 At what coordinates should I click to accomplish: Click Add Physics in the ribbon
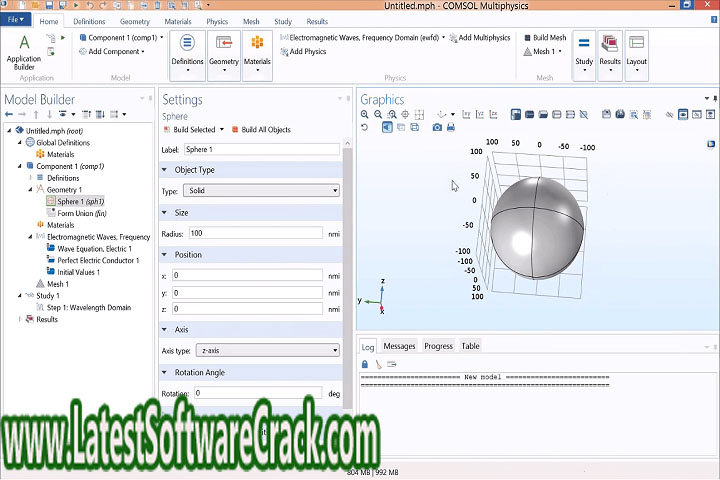click(303, 51)
